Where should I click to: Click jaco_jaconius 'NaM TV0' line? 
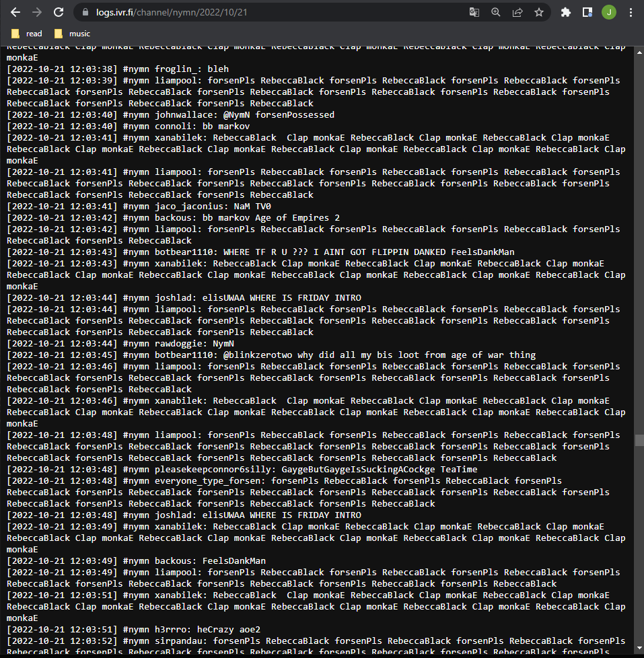[139, 206]
